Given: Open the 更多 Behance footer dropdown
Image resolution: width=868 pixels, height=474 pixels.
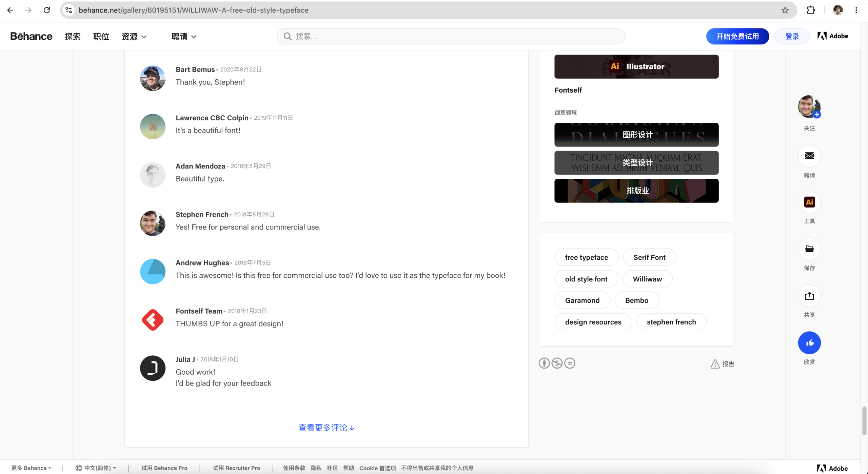Looking at the screenshot, I should click(x=31, y=468).
